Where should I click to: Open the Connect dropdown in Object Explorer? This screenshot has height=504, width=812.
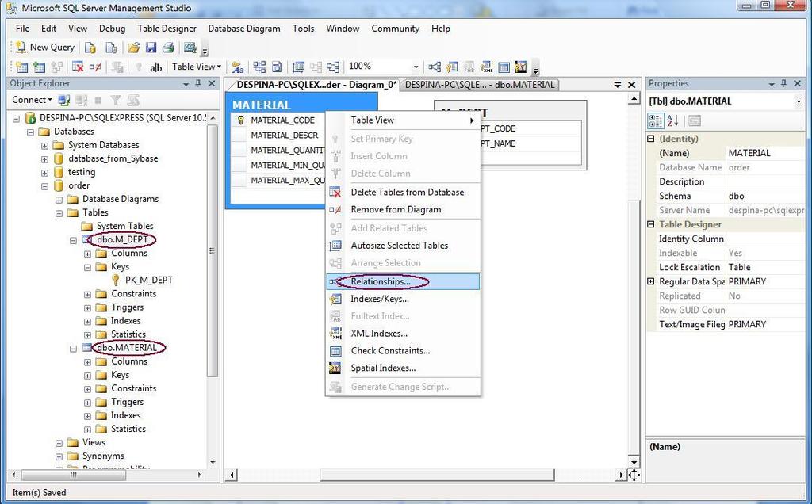tap(32, 99)
